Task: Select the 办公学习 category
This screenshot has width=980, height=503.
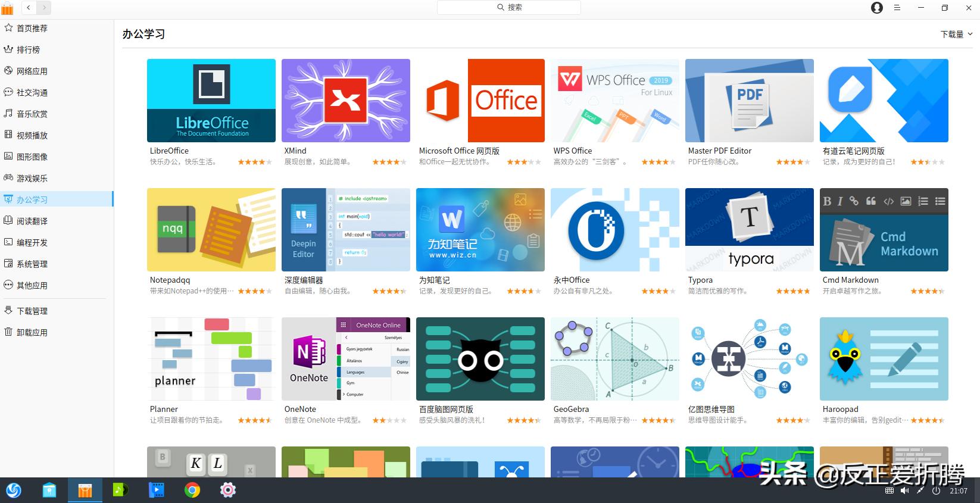Action: [57, 199]
